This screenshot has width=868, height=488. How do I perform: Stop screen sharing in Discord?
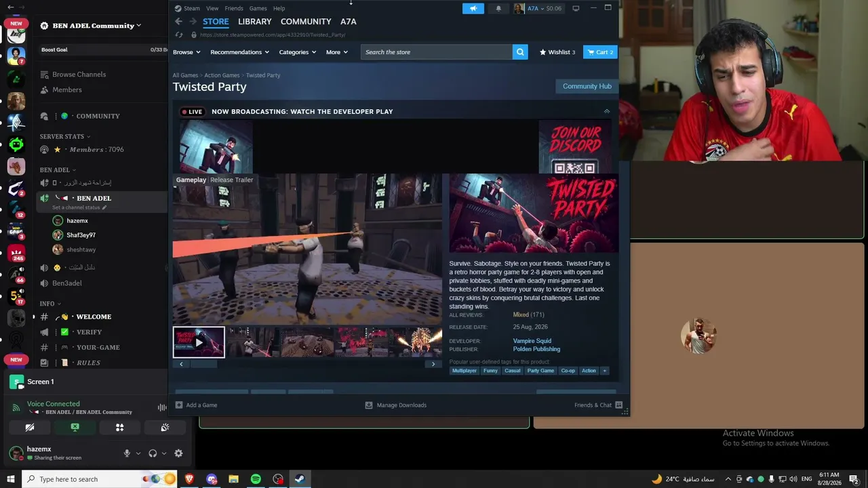click(x=75, y=428)
